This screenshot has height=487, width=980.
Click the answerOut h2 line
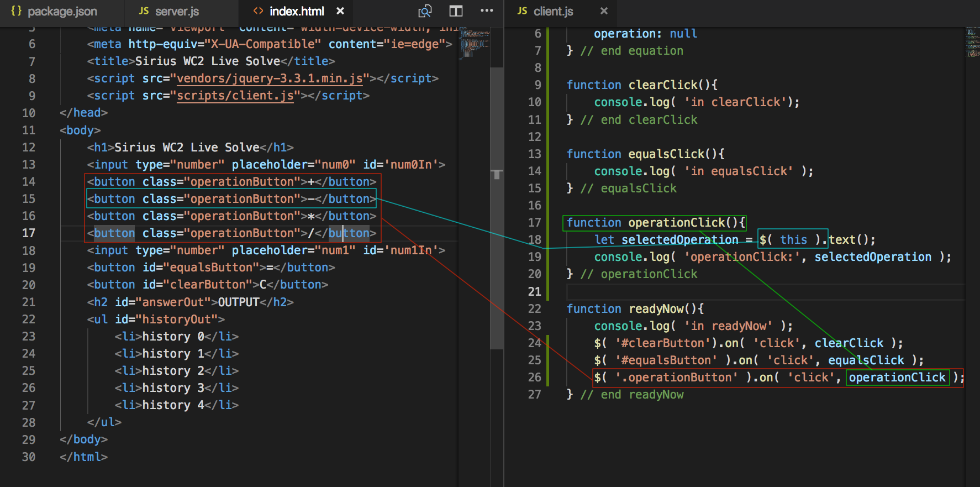191,302
